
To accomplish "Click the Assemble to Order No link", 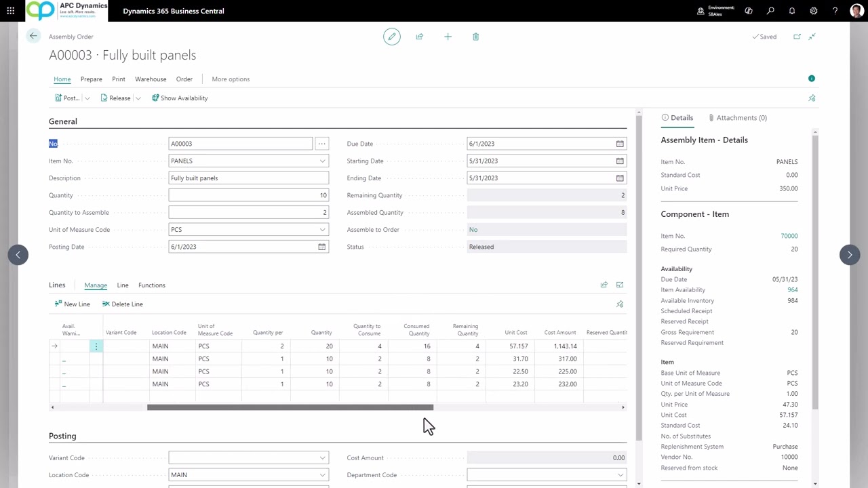I will (473, 230).
